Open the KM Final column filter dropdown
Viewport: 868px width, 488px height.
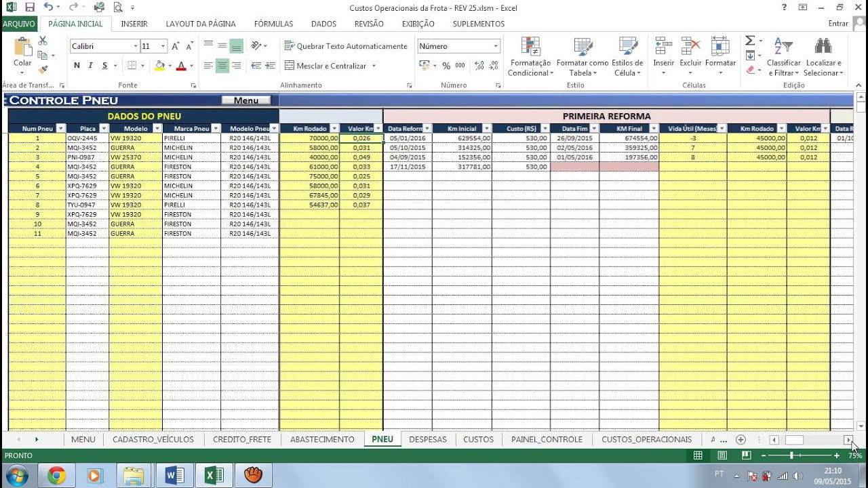click(x=652, y=128)
